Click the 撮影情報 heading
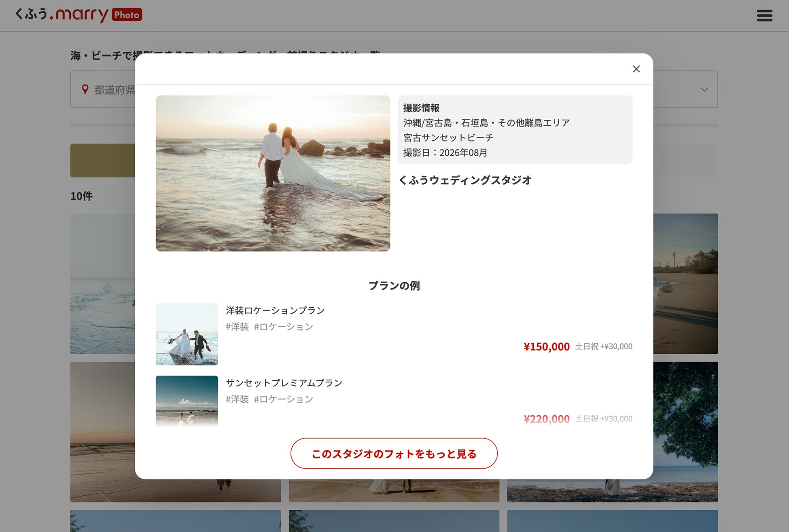Viewport: 789px width, 532px height. click(421, 108)
